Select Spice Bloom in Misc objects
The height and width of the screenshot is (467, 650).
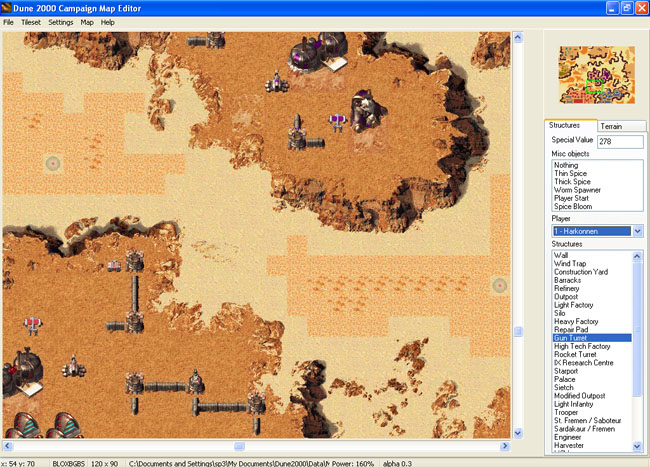pos(573,206)
